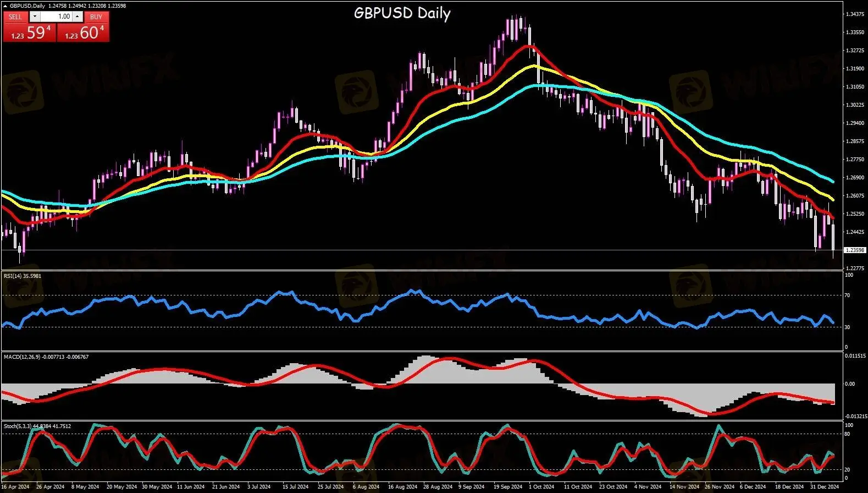
Task: Click the MACD scale value -0.013215
Action: pos(855,417)
